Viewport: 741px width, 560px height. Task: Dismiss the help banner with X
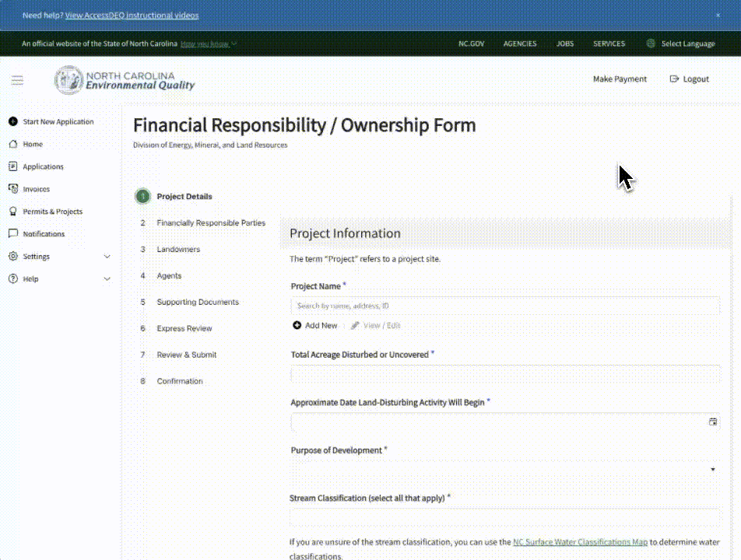[x=718, y=16]
